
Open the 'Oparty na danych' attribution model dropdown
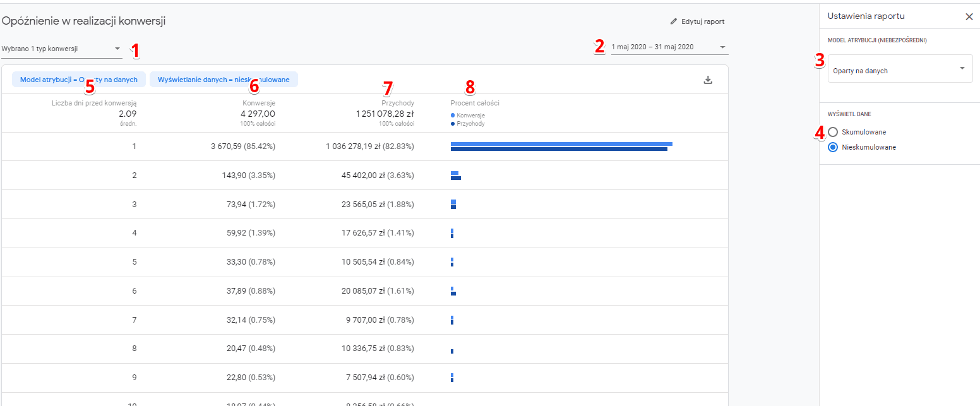(900, 68)
